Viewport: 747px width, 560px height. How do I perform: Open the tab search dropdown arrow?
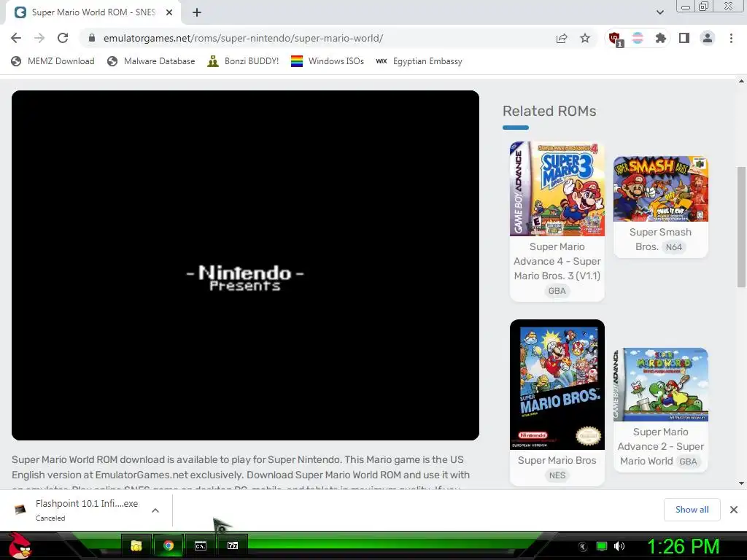[x=659, y=12]
